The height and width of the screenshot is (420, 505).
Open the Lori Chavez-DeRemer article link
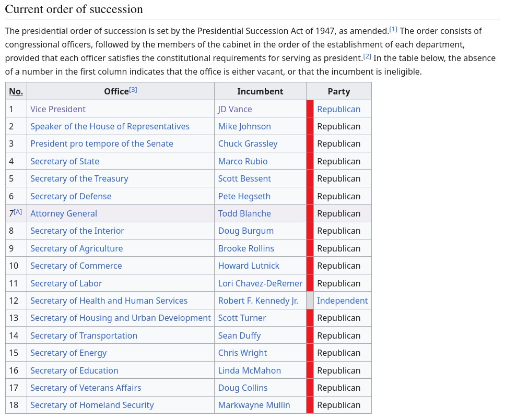[261, 283]
